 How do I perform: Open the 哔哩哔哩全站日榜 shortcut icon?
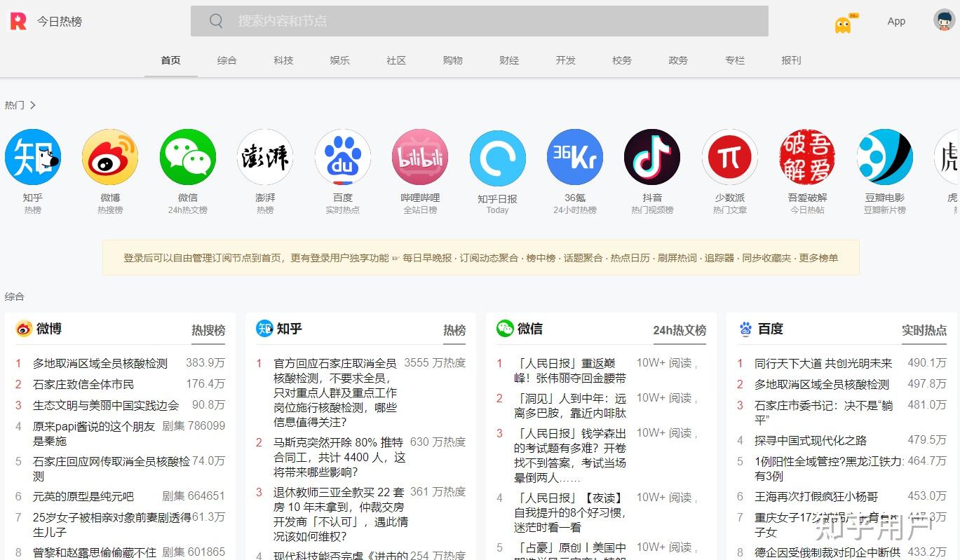pos(420,156)
